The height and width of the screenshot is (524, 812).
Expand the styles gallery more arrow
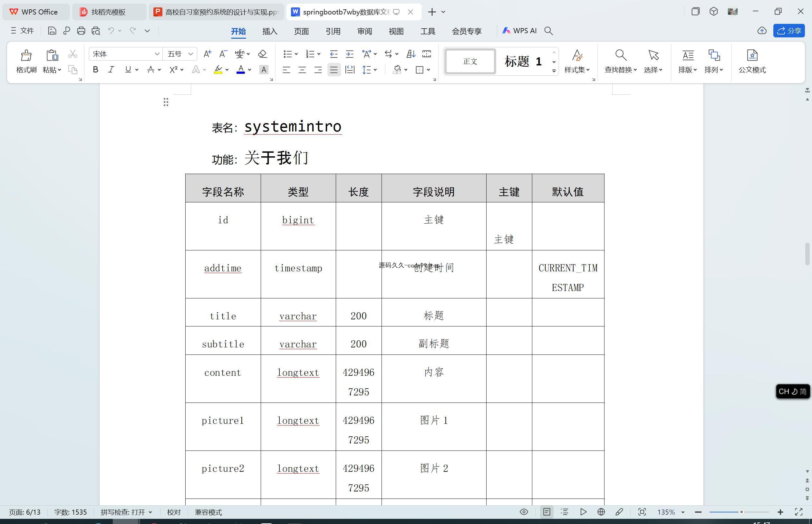554,71
